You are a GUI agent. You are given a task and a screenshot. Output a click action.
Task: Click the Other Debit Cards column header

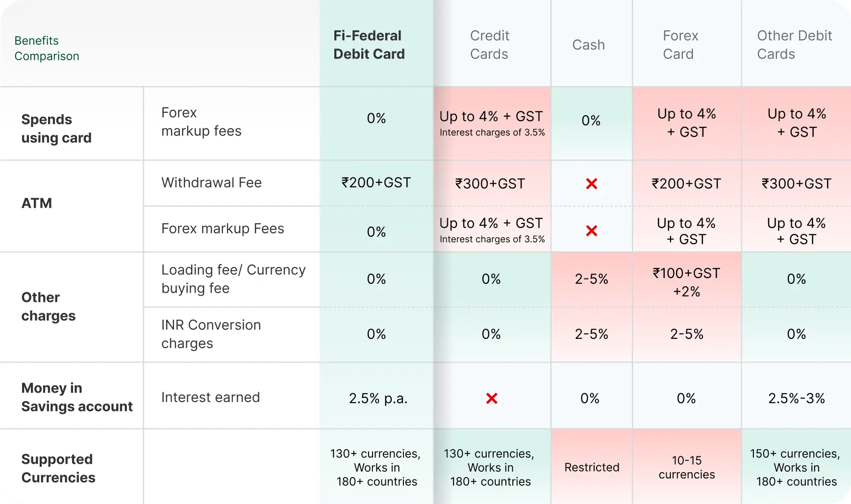(794, 45)
